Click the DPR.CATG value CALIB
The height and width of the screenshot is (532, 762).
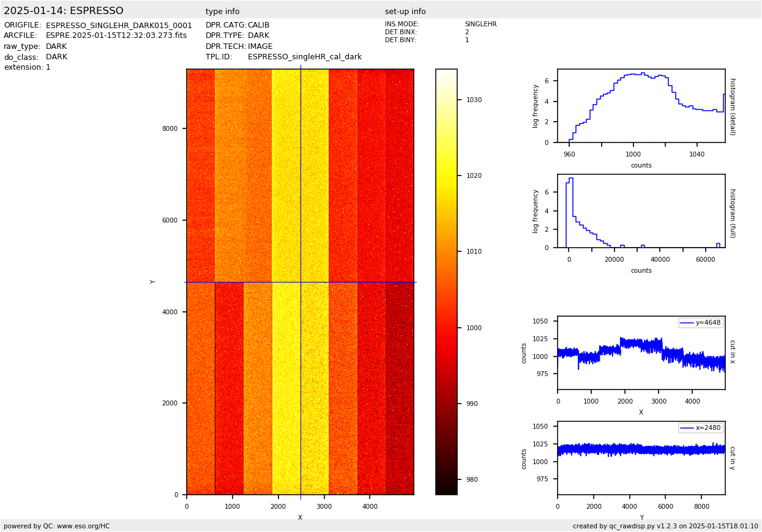pos(258,26)
